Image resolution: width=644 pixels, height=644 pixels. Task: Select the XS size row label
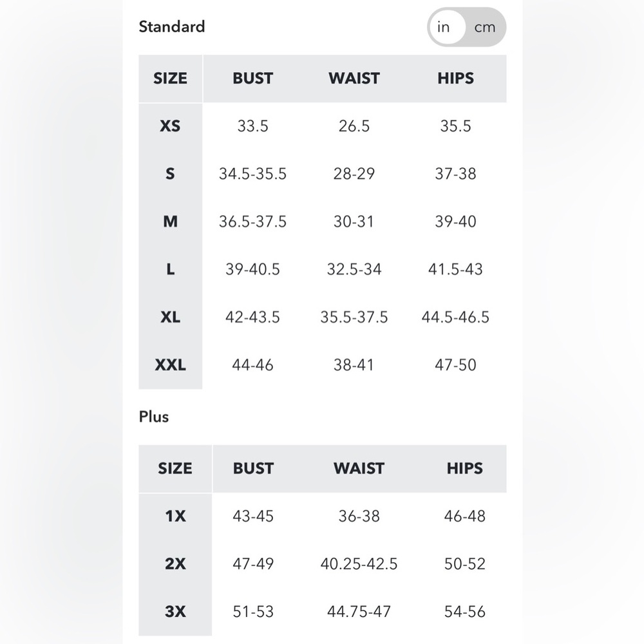pyautogui.click(x=170, y=126)
